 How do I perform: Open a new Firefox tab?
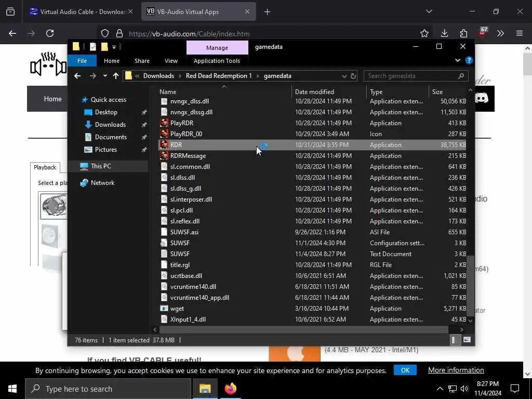[x=268, y=12]
